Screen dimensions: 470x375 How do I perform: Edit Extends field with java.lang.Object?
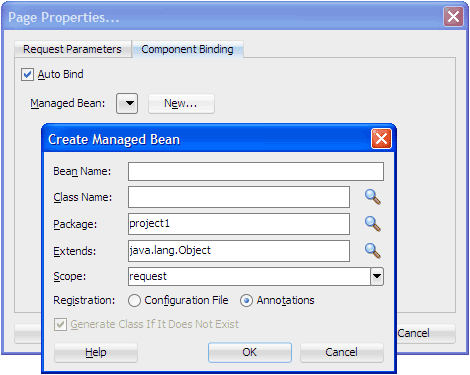(x=239, y=251)
